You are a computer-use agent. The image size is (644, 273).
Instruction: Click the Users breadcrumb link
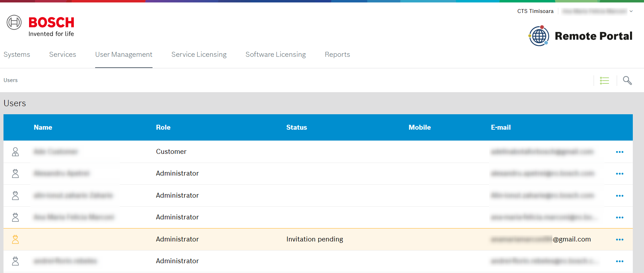click(x=10, y=80)
